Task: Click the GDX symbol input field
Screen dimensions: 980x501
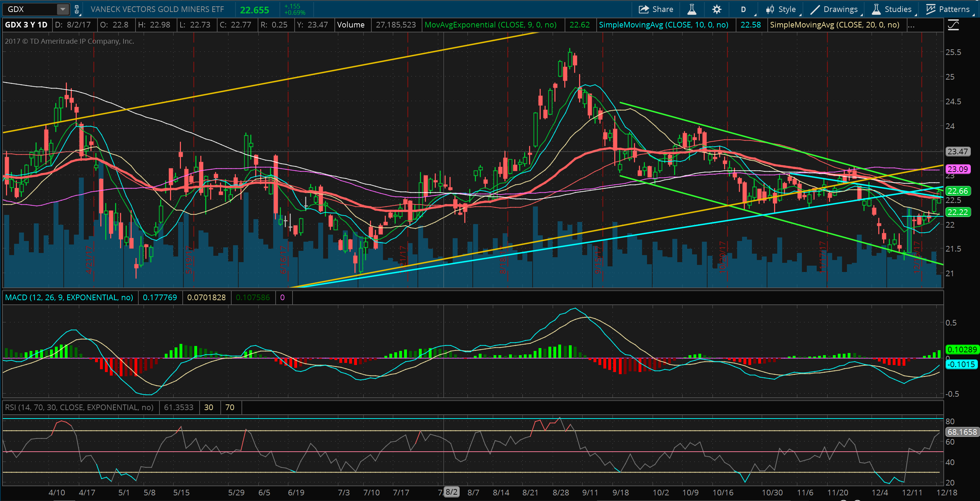Action: [30, 9]
